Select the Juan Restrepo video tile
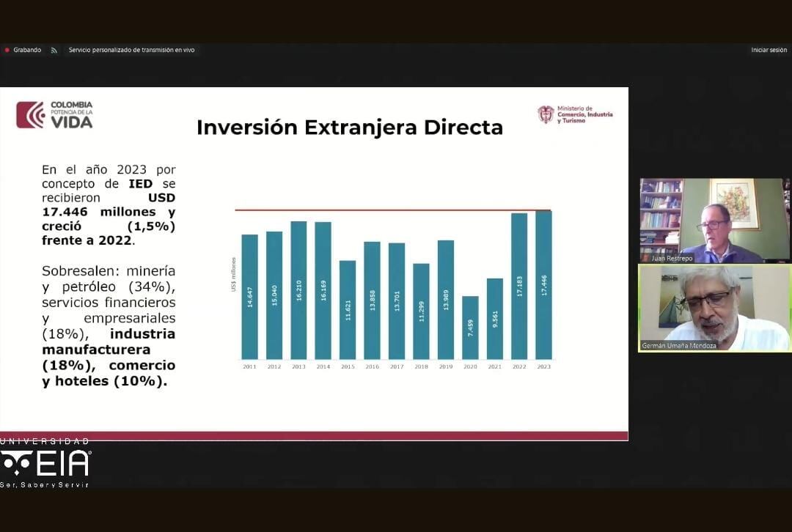The image size is (792, 532). click(714, 220)
